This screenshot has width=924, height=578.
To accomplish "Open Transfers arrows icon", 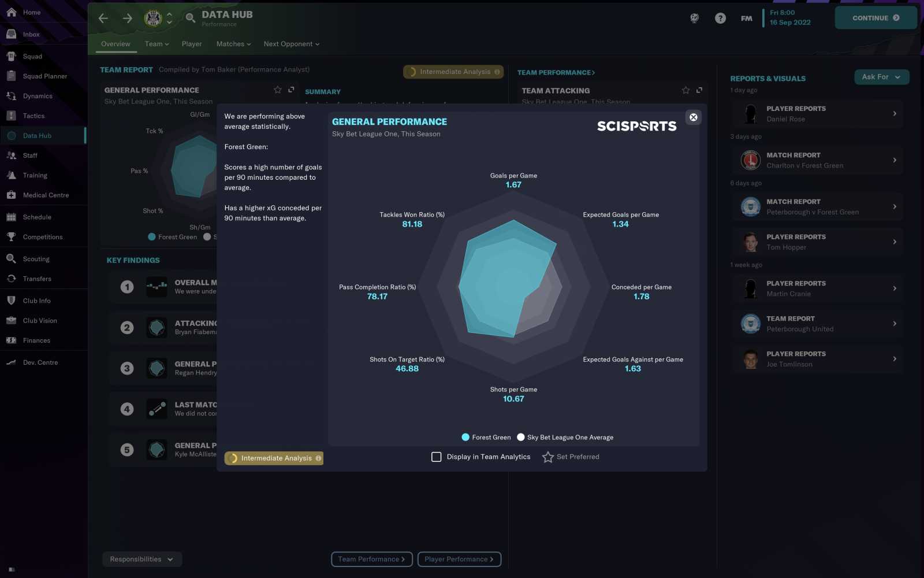I will click(x=11, y=279).
